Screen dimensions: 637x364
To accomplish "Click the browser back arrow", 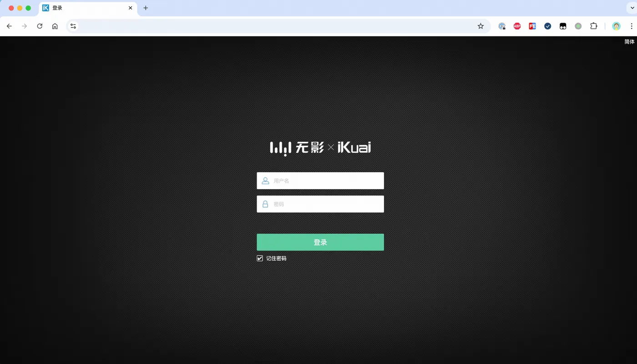I will 9,26.
